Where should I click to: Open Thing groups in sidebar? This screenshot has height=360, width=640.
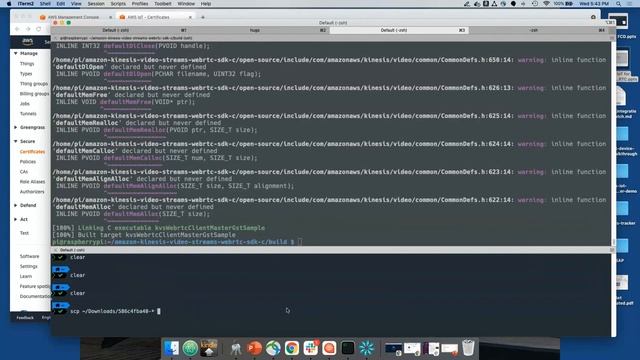click(x=34, y=84)
